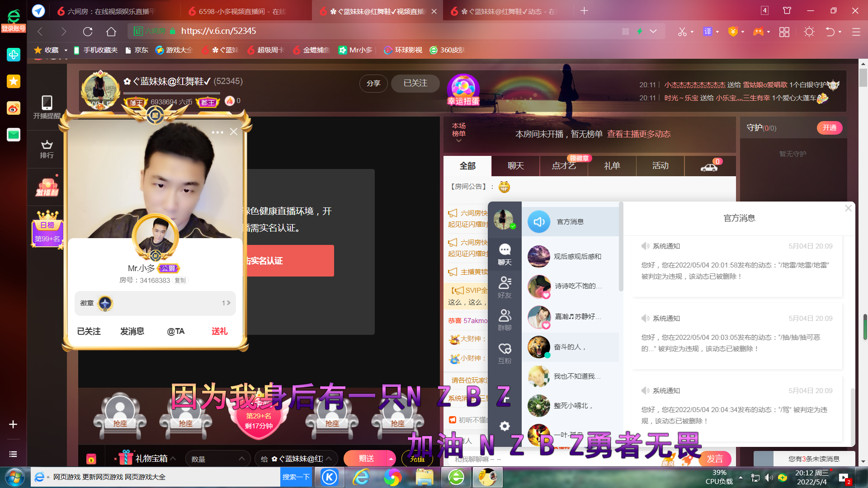Open the browser hamburger menu icon
This screenshot has height=488, width=868.
(x=856, y=32)
